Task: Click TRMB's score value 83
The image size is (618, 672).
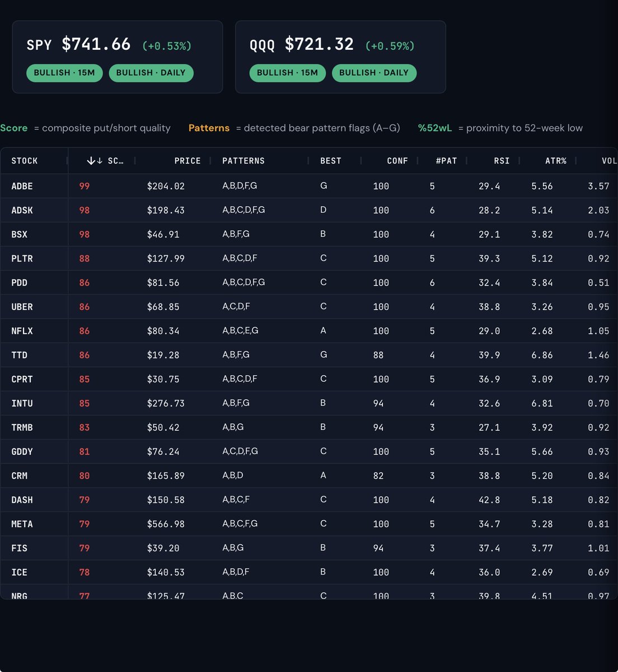Action: coord(85,427)
